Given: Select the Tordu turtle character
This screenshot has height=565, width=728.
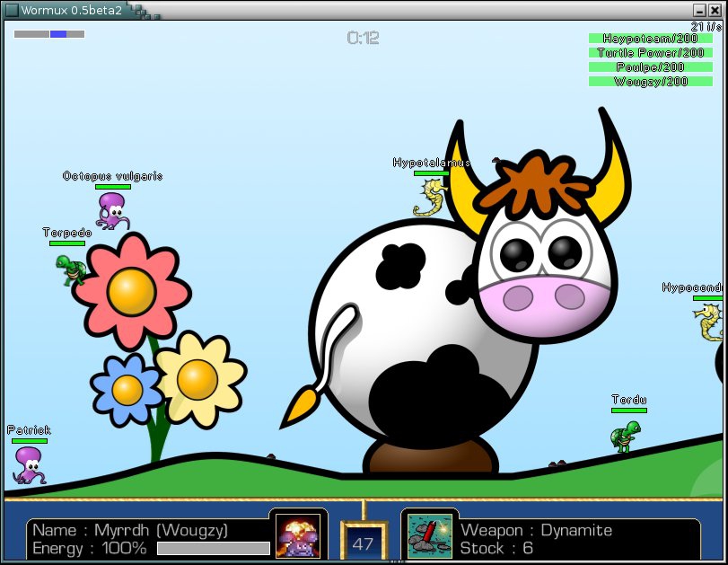Looking at the screenshot, I should [625, 436].
